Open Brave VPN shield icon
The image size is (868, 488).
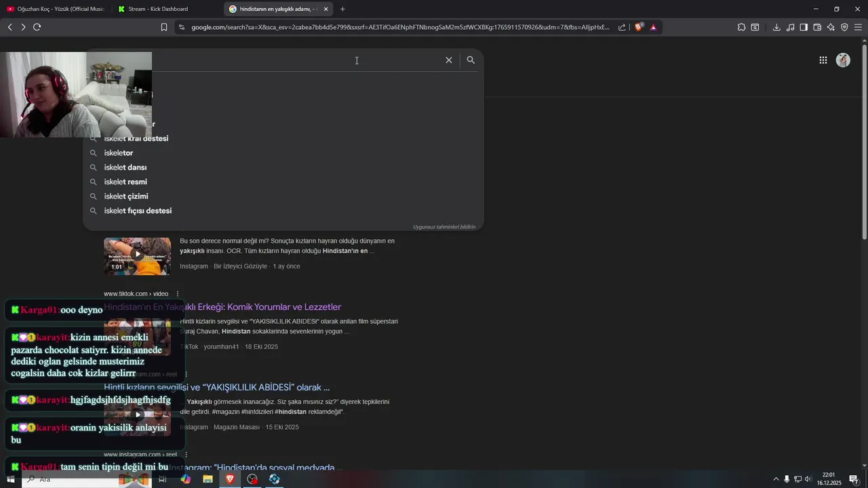pyautogui.click(x=844, y=27)
